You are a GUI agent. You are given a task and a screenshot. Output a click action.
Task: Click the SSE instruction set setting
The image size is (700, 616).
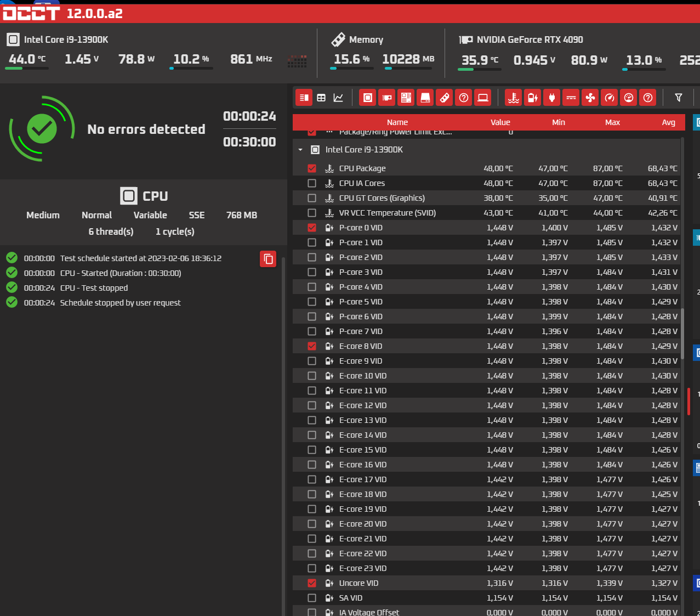197,215
